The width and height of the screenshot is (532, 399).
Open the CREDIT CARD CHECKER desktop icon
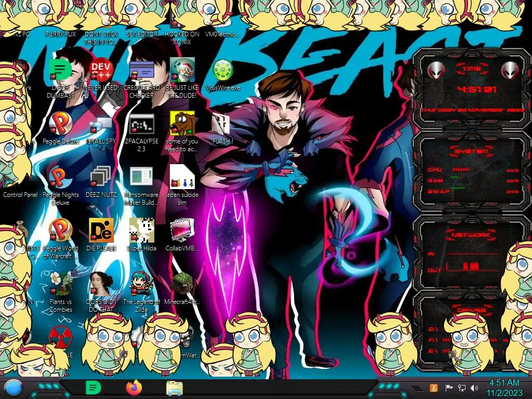click(x=141, y=70)
